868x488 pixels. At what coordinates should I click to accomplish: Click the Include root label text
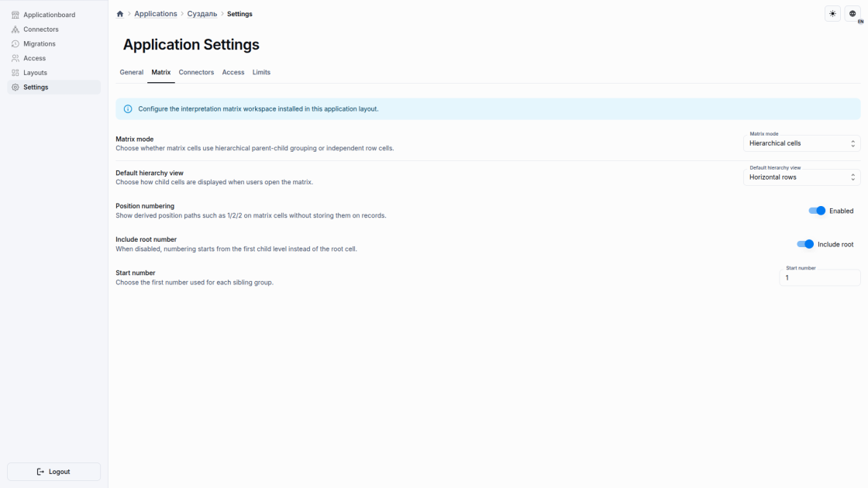point(835,244)
